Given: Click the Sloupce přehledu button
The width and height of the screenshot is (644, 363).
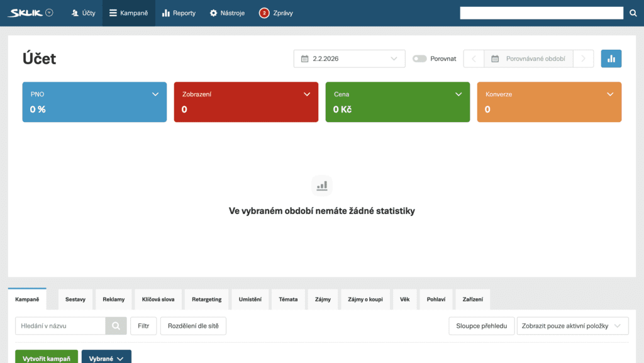Looking at the screenshot, I should coord(481,326).
